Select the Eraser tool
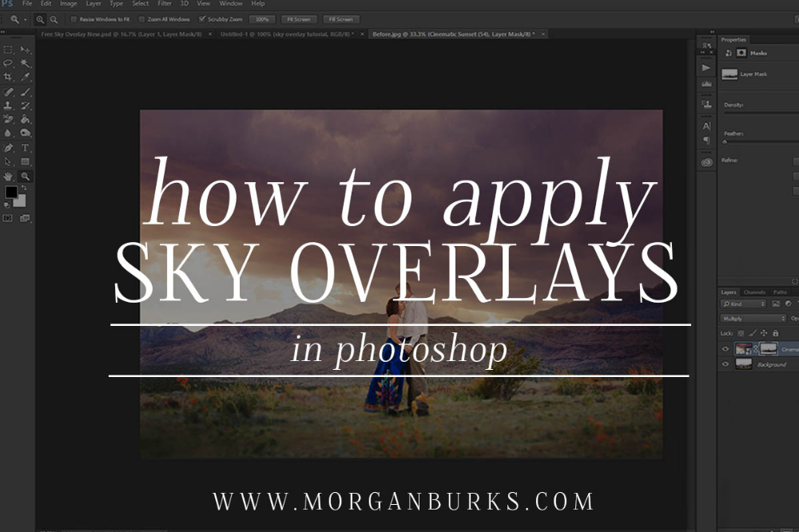 click(8, 119)
